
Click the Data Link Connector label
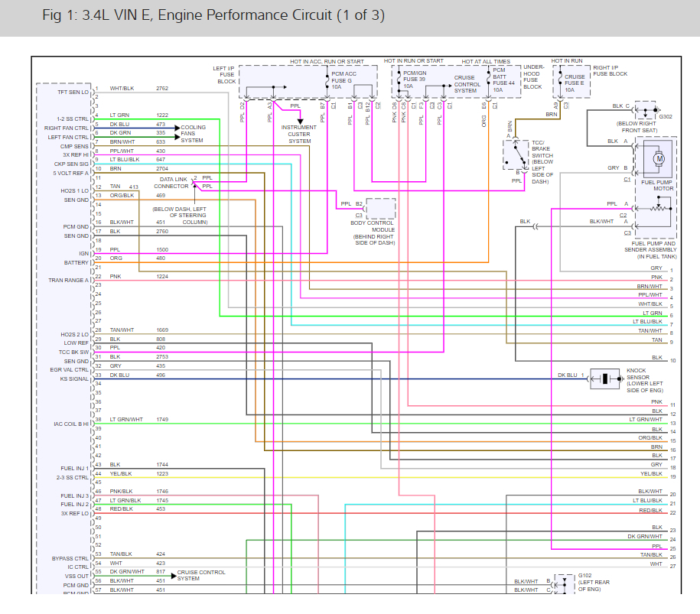click(171, 183)
